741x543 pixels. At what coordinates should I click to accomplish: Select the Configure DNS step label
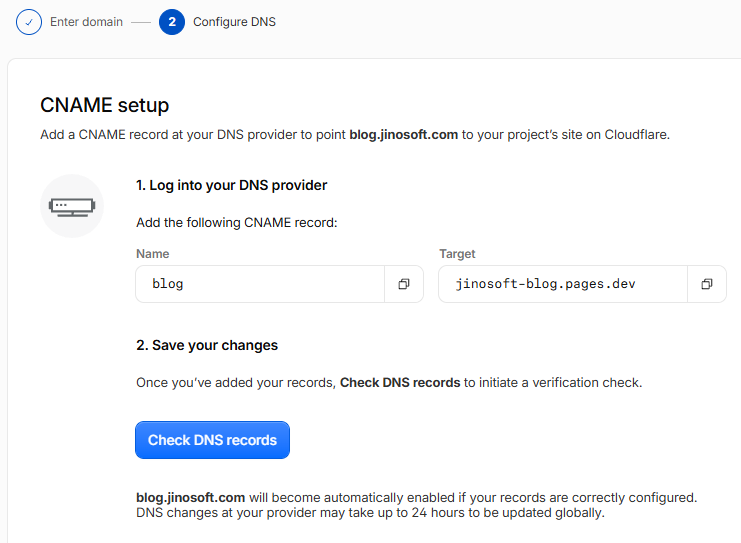click(234, 22)
